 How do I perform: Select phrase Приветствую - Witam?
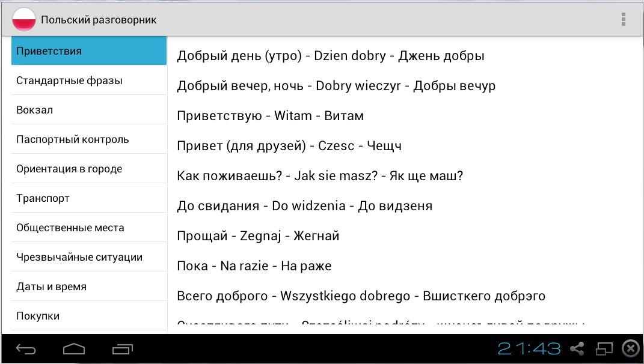[x=270, y=116]
